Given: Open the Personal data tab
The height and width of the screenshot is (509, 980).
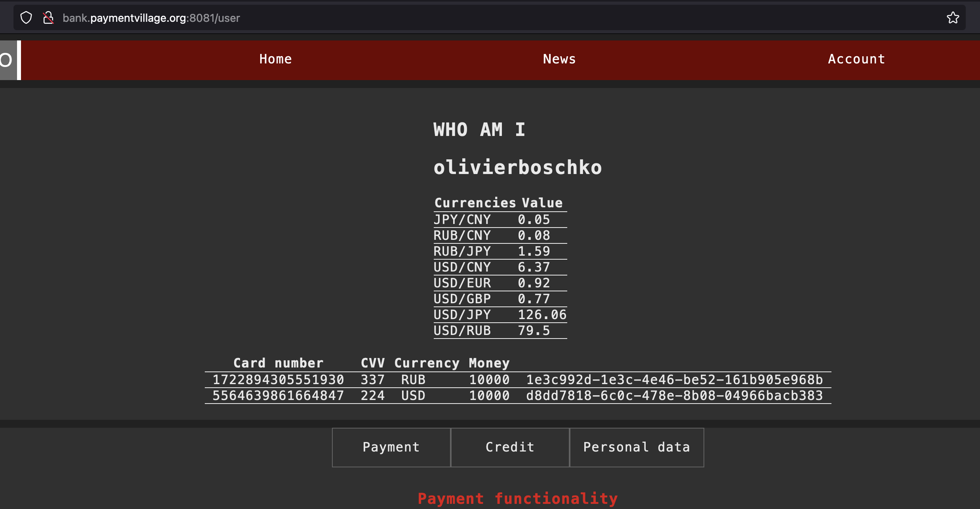Looking at the screenshot, I should (637, 447).
